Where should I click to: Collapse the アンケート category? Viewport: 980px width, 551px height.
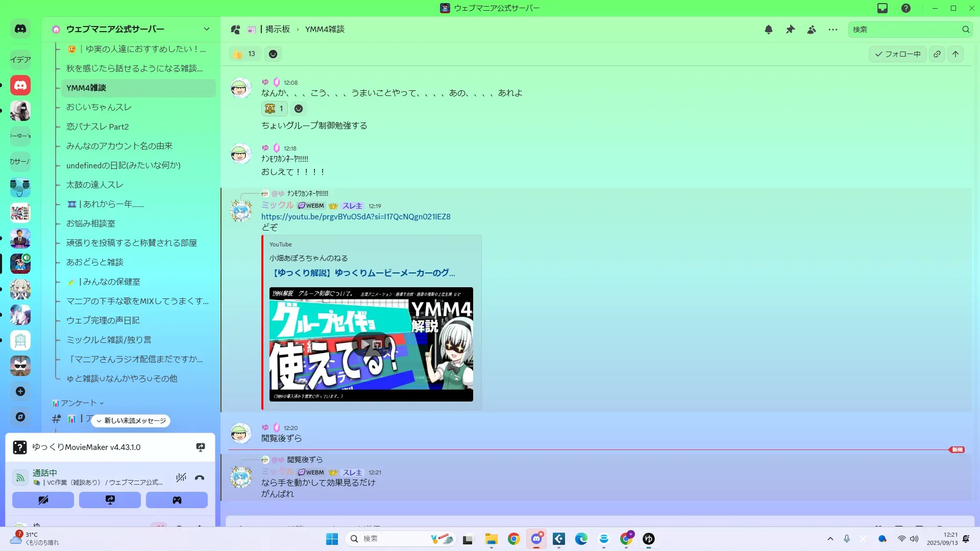click(78, 403)
